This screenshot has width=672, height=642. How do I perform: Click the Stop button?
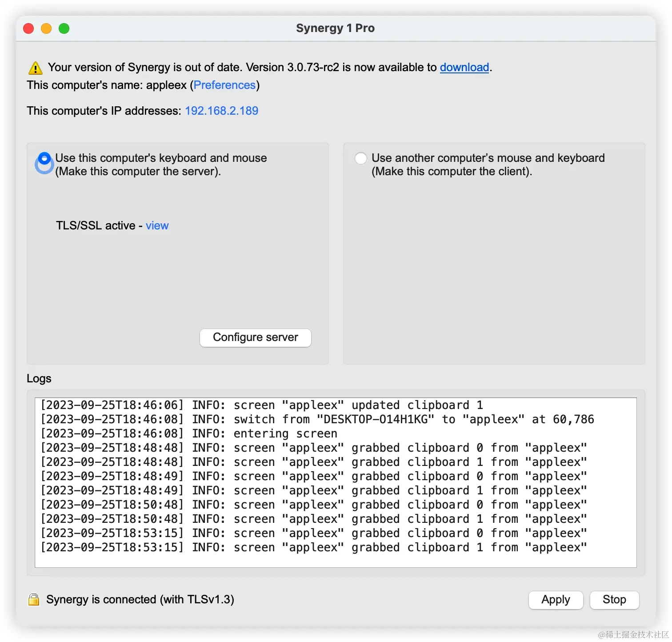(614, 600)
